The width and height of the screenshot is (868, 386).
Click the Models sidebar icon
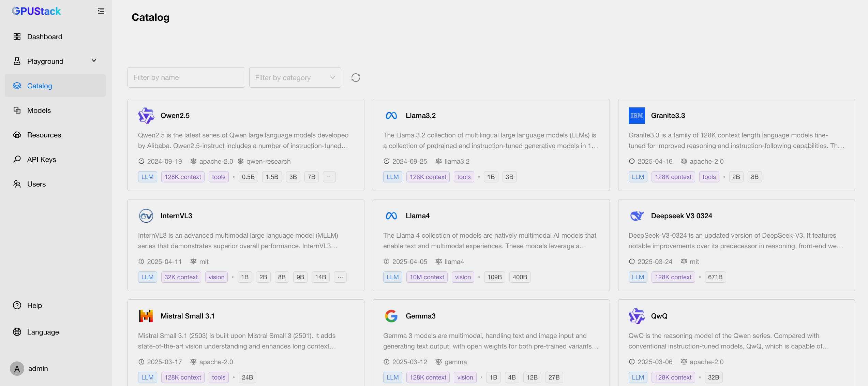[17, 110]
